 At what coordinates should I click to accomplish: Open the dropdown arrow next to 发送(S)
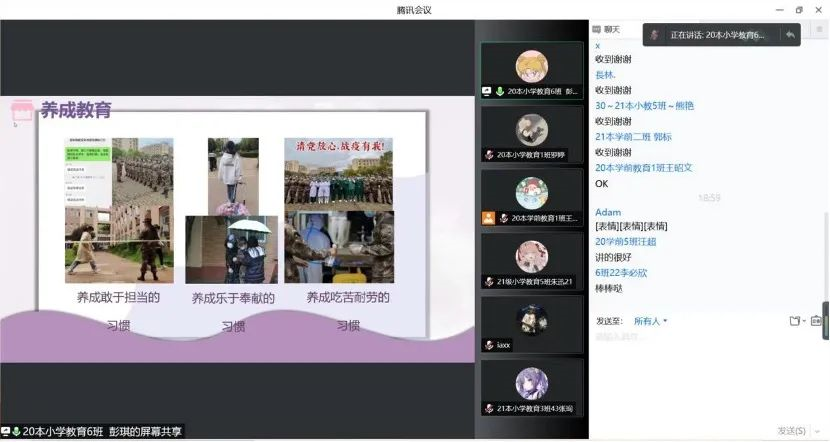816,431
